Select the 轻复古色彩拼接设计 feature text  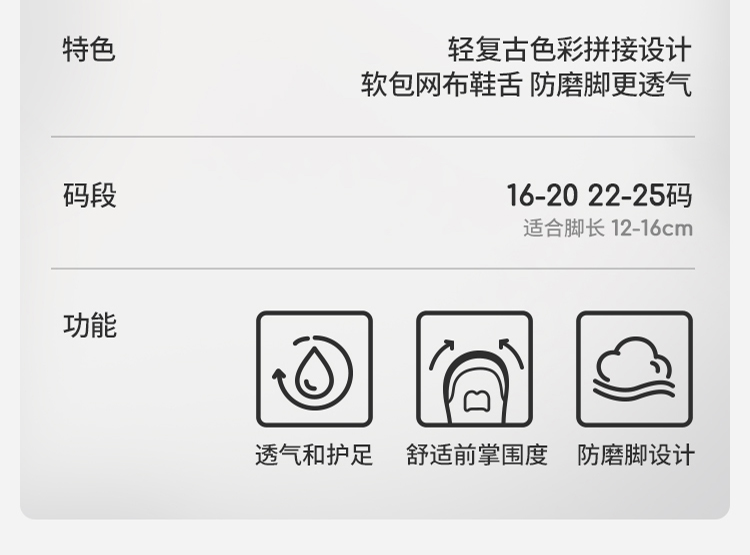point(570,49)
